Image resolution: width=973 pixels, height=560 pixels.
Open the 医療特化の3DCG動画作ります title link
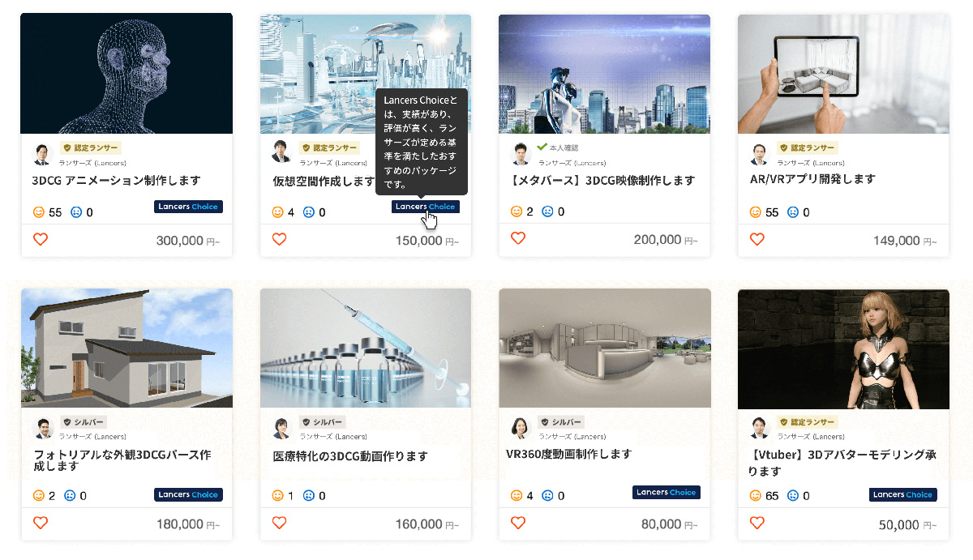[350, 456]
